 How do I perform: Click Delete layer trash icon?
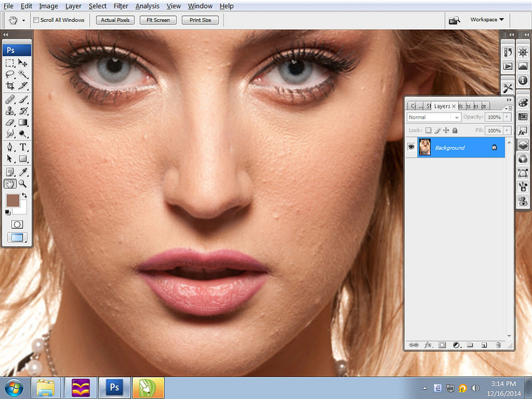(498, 345)
